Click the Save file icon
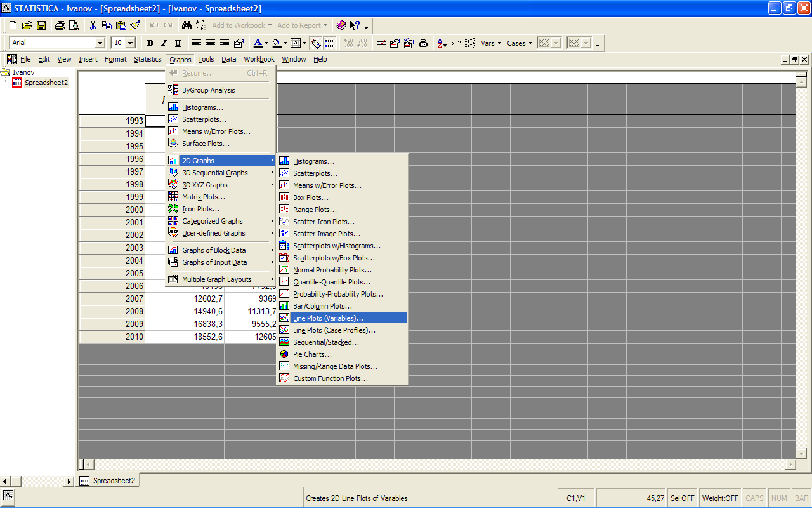812x508 pixels. pos(41,25)
